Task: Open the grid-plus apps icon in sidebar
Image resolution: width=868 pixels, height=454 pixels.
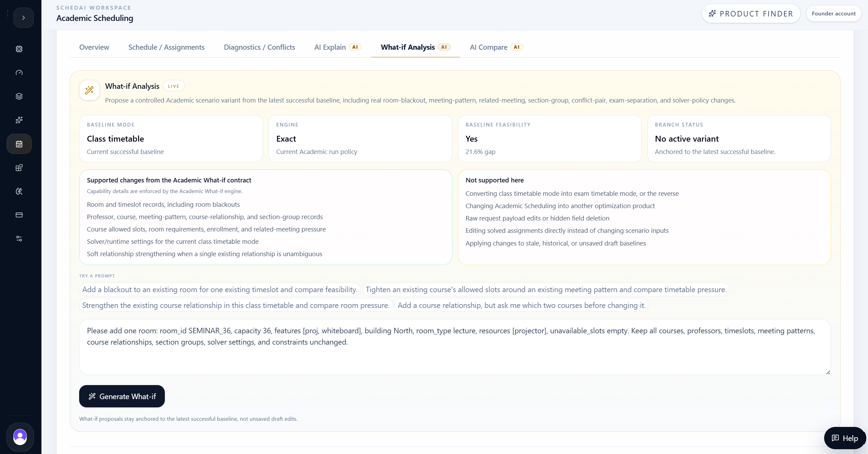Action: coord(19,168)
